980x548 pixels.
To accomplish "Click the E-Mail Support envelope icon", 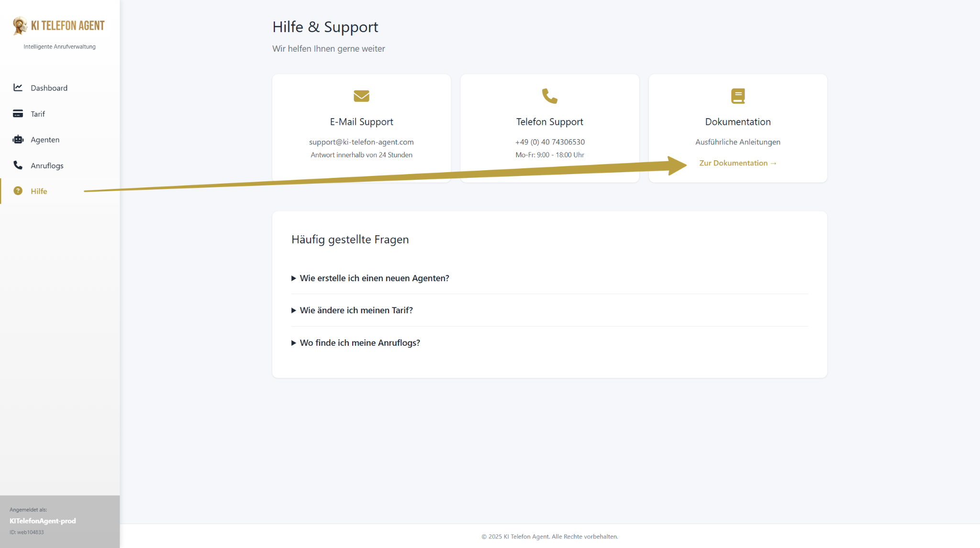I will coord(361,96).
